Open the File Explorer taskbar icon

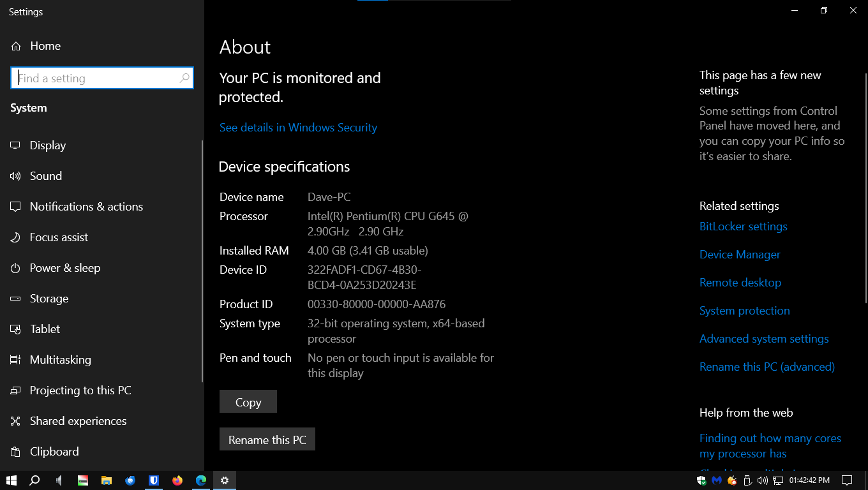click(107, 480)
